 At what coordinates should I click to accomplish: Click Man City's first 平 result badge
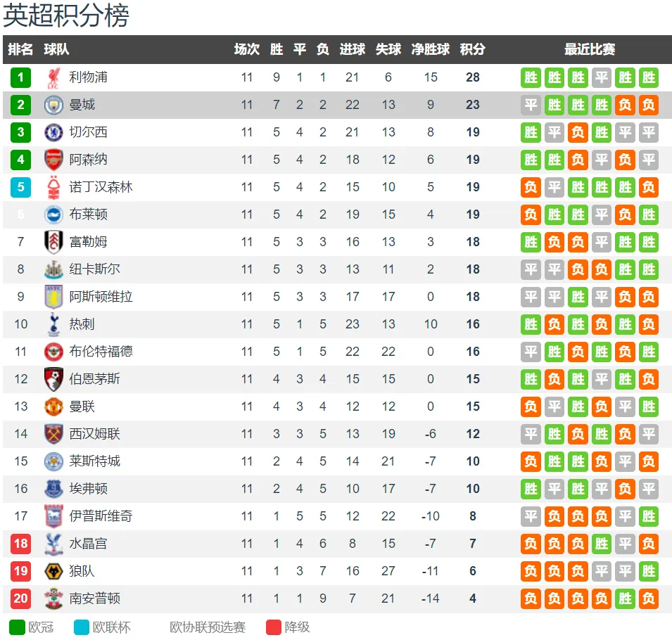531,105
